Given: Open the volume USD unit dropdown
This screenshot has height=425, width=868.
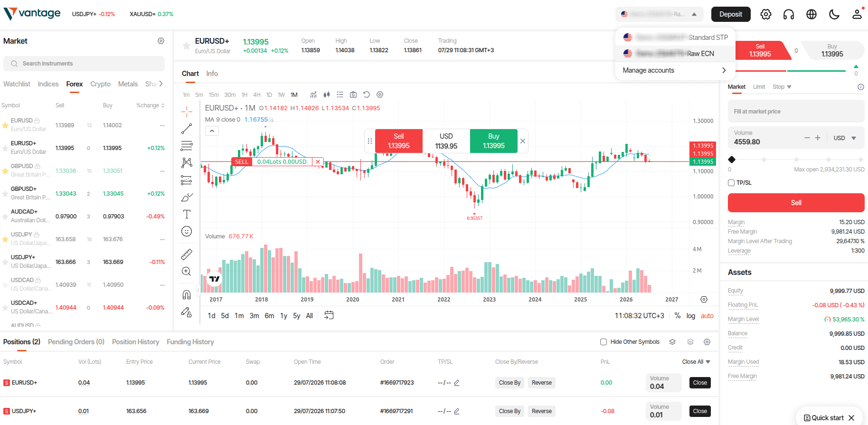Looking at the screenshot, I should click(845, 138).
